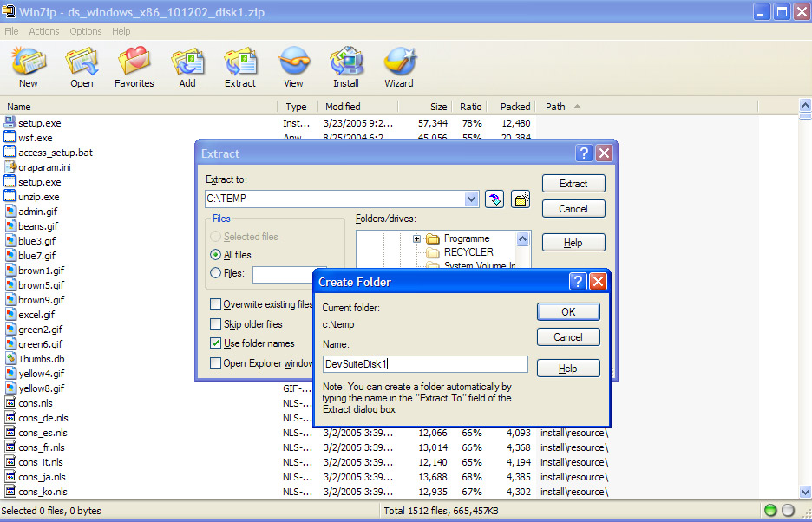Open the File menu
Screen dimensions: 812x522
[11, 31]
